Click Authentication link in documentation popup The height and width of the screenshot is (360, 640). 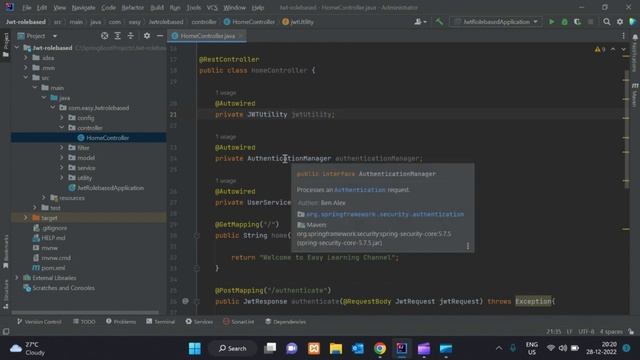(360, 190)
